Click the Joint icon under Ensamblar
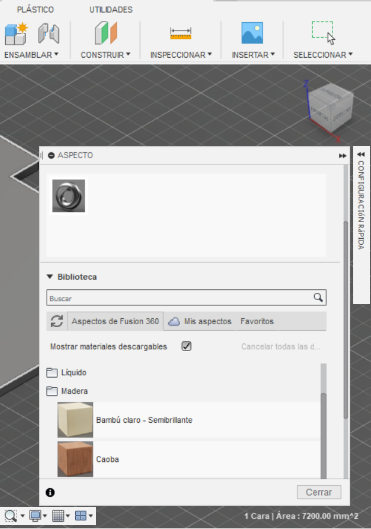The height and width of the screenshot is (529, 371). tap(49, 33)
